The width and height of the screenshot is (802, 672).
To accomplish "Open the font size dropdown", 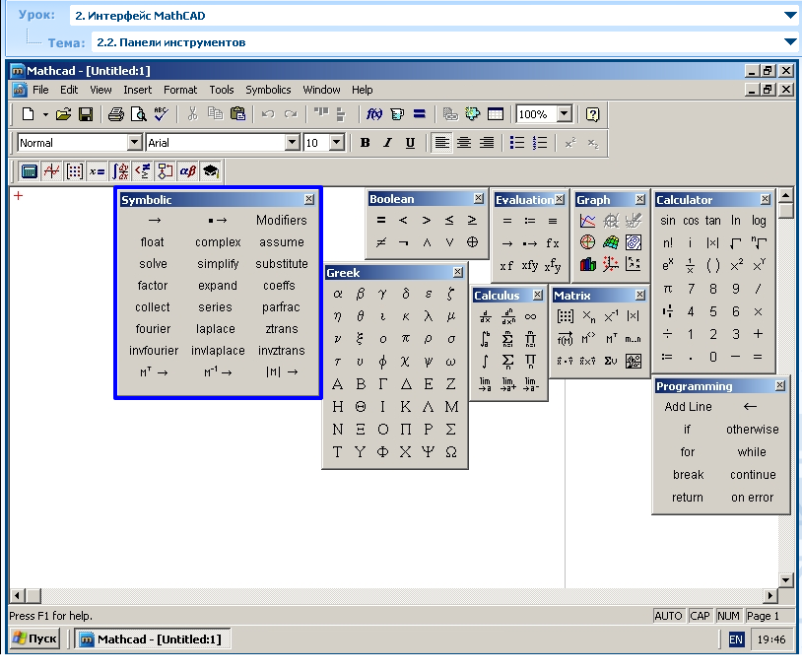I will [x=337, y=142].
